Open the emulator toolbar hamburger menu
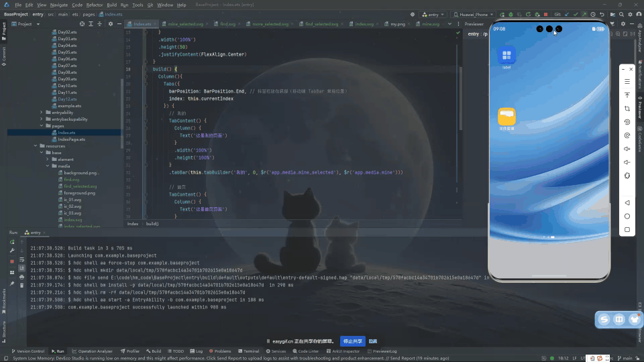Image resolution: width=644 pixels, height=362 pixels. click(x=627, y=82)
